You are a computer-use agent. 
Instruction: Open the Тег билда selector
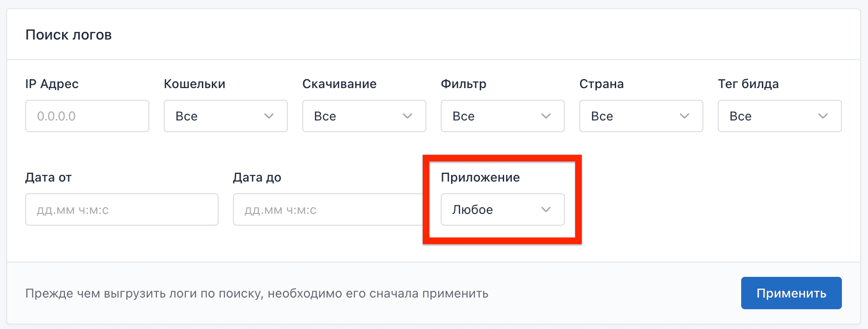(779, 116)
